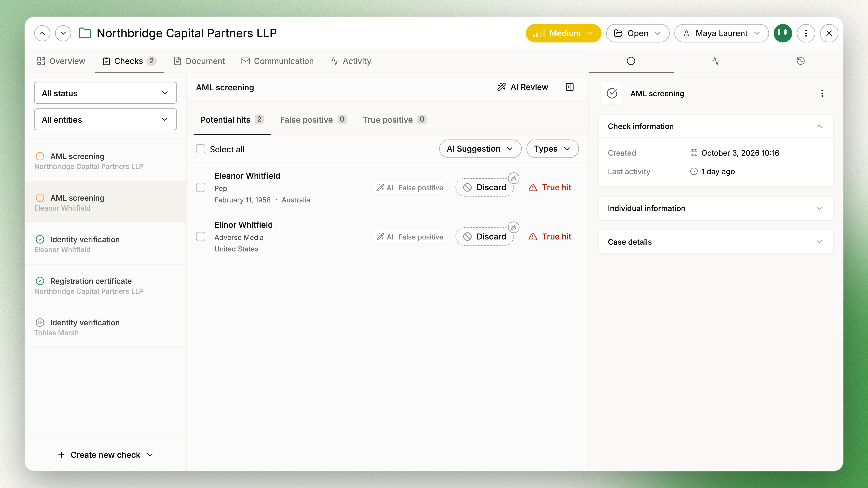Open the Medium risk level dropdown
868x488 pixels.
[563, 33]
